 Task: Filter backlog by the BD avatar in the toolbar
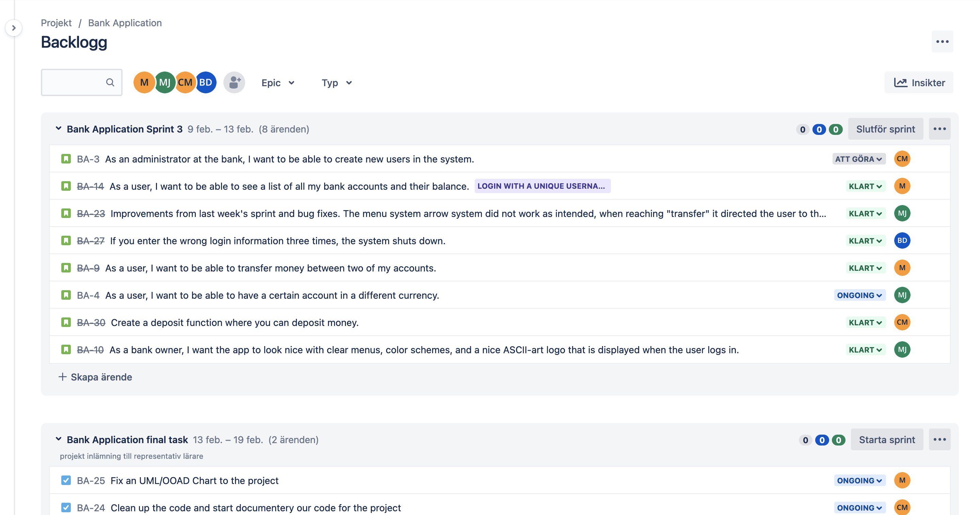point(206,82)
